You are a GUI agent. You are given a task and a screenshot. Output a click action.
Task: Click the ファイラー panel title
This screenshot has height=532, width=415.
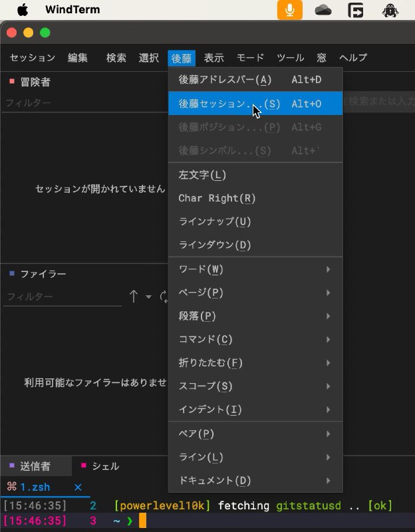(43, 274)
